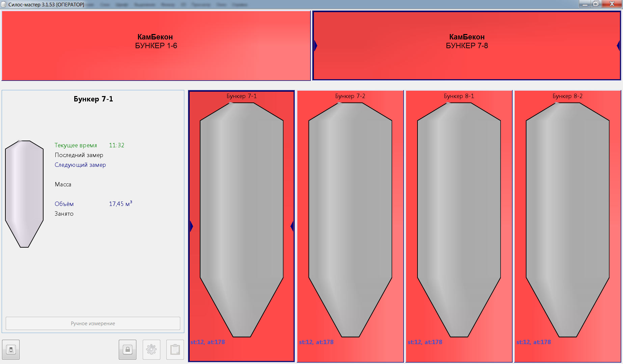Screen dimensions: 623x364
Task: Select the Бункер 7-2 silo panel
Action: coord(350,219)
